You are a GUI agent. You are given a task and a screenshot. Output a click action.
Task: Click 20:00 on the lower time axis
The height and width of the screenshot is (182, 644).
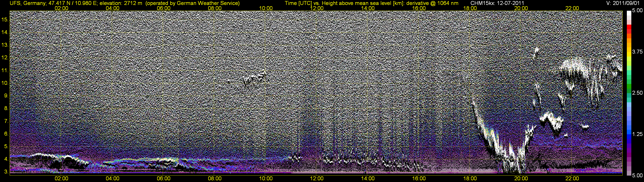(521, 179)
